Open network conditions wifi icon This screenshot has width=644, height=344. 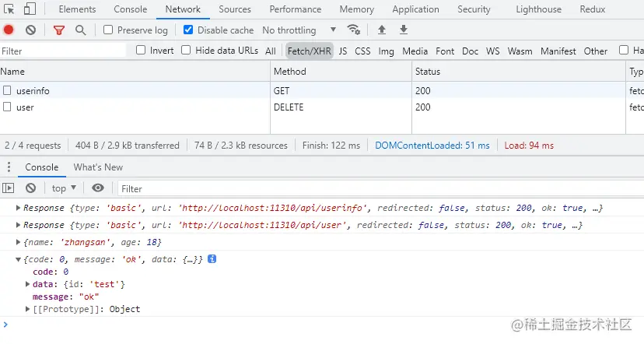[354, 30]
